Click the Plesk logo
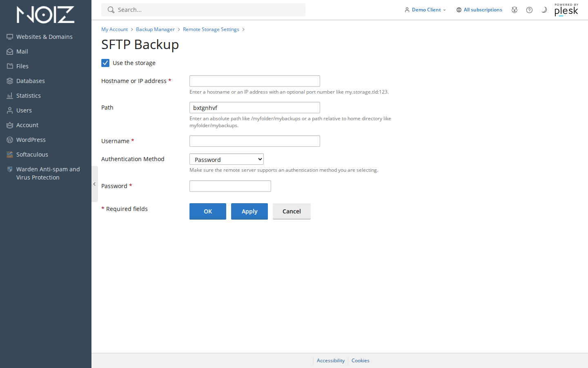The width and height of the screenshot is (588, 368). click(x=566, y=10)
